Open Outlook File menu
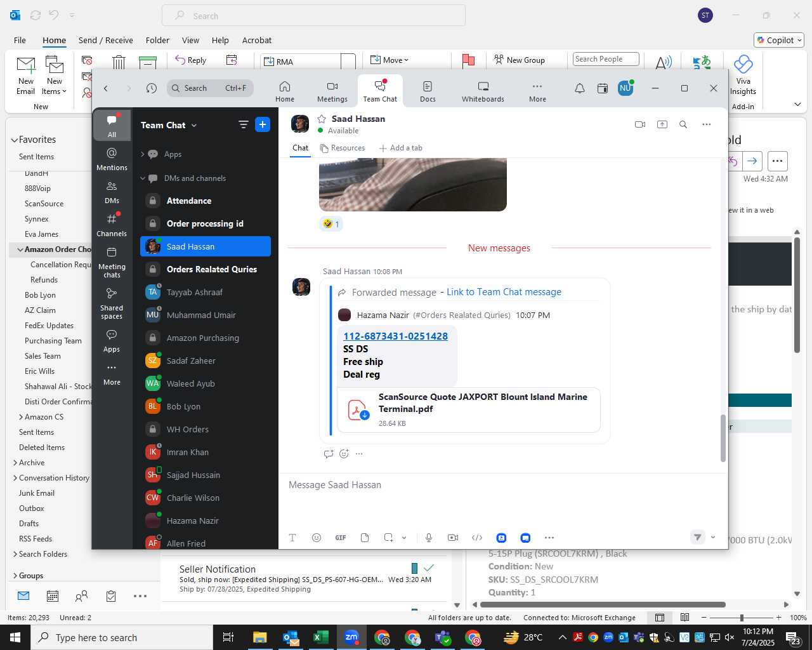 20,40
